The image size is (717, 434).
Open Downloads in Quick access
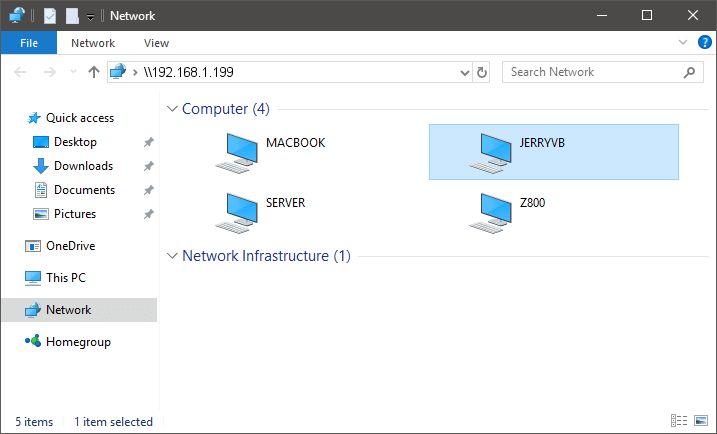83,166
